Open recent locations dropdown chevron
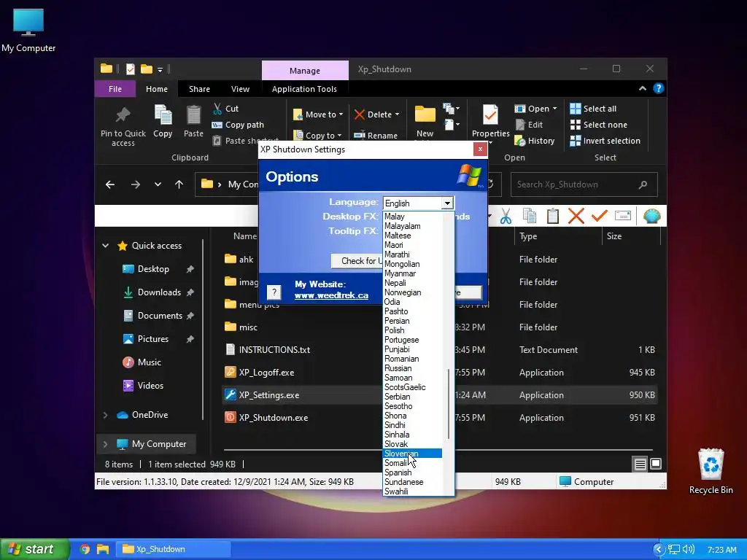 pyautogui.click(x=158, y=184)
